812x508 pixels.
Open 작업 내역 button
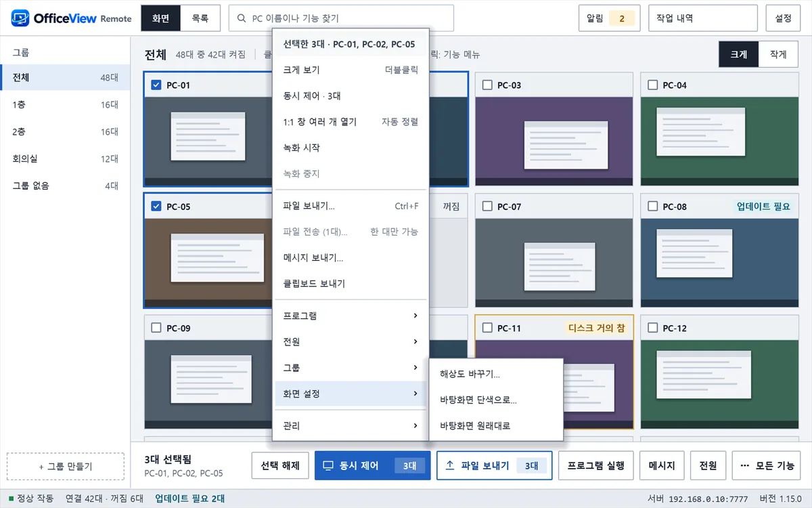703,18
